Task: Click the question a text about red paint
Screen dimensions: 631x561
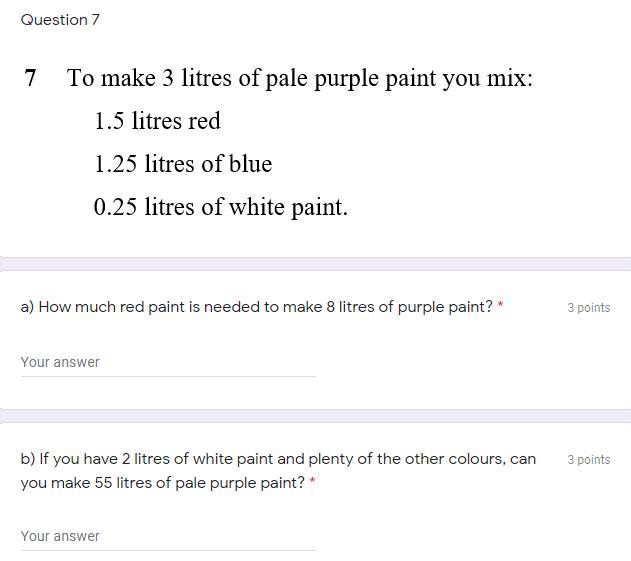Action: coord(256,307)
